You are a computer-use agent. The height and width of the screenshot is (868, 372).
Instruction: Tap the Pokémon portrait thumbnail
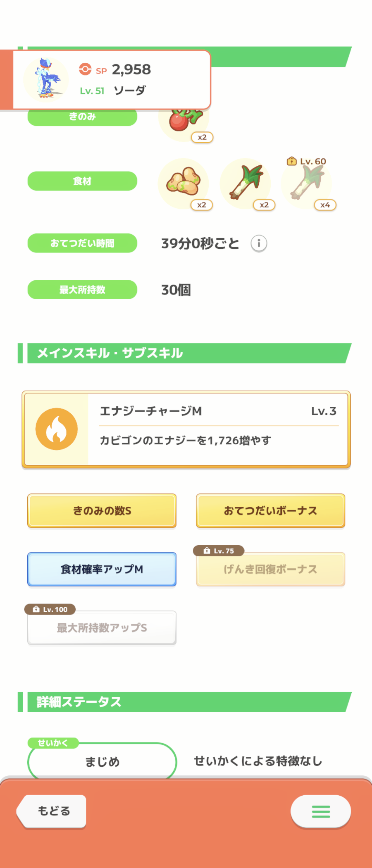click(46, 80)
